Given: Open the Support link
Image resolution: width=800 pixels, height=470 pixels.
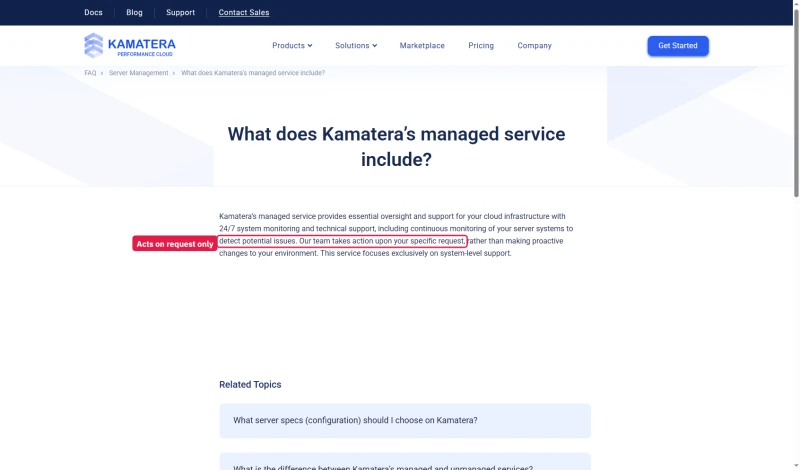Looking at the screenshot, I should click(180, 12).
